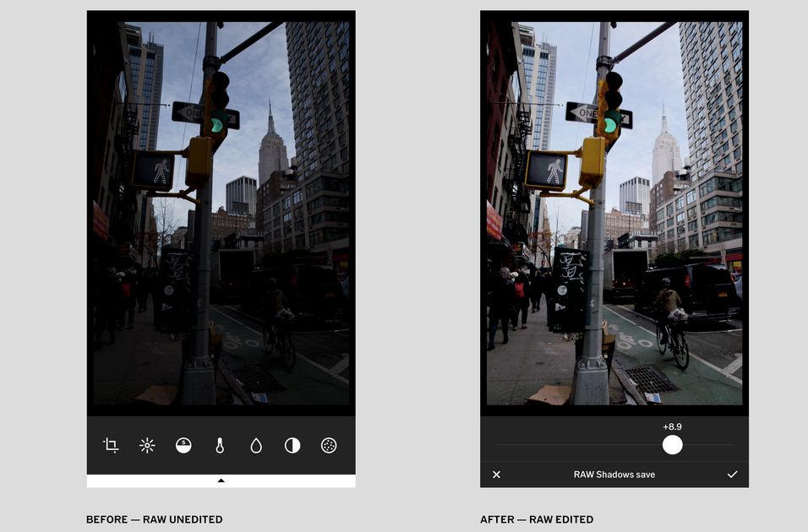This screenshot has width=808, height=532.
Task: Click the BEFORE — RAW UNEDITED caption
Action: pos(154,519)
